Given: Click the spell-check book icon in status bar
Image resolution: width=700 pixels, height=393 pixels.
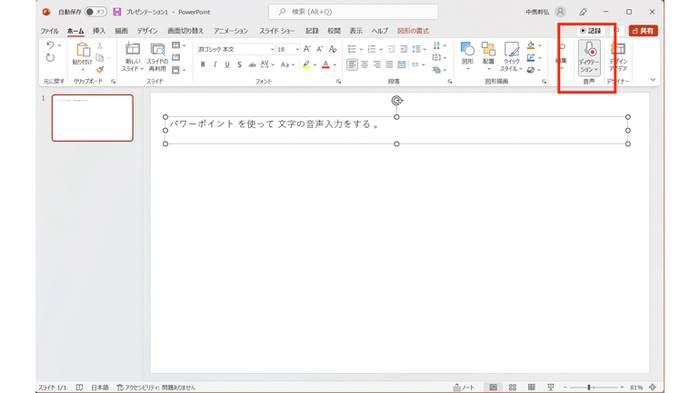Looking at the screenshot, I should tap(79, 387).
